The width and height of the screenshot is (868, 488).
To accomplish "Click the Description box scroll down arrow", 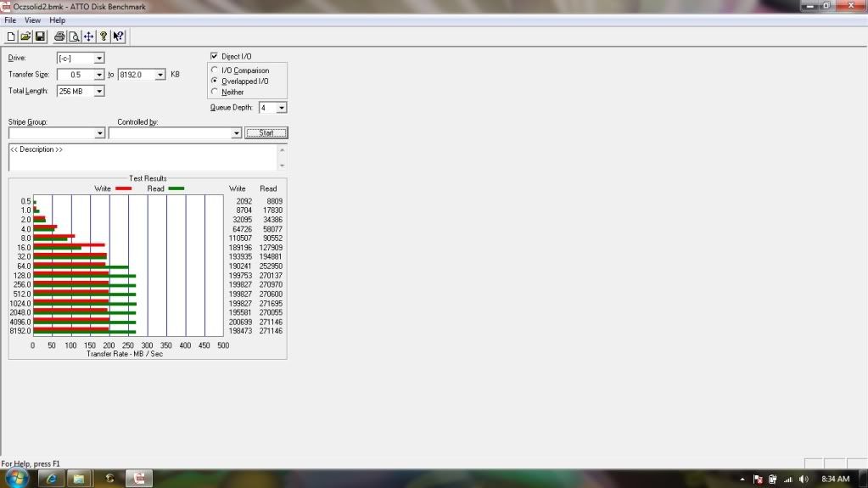I will point(283,165).
